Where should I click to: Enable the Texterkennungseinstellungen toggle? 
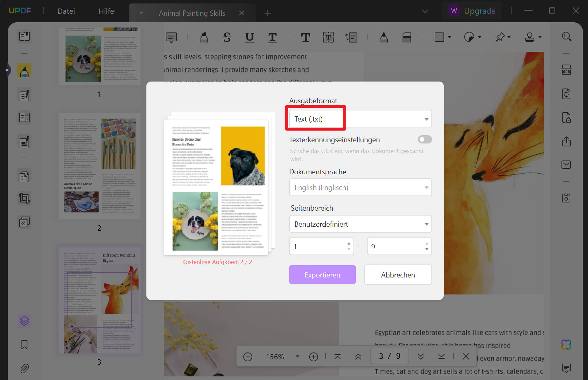pyautogui.click(x=424, y=140)
